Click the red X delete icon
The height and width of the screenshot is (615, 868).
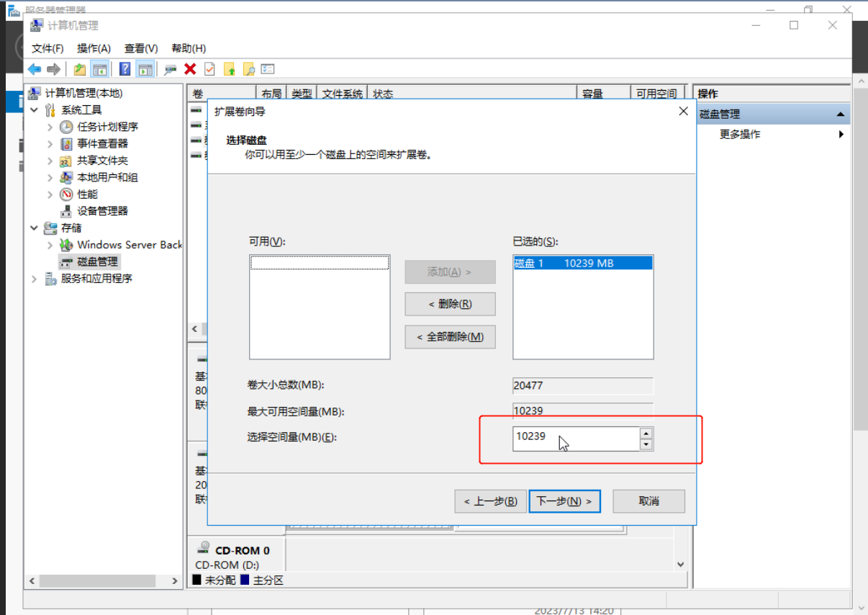[x=190, y=69]
